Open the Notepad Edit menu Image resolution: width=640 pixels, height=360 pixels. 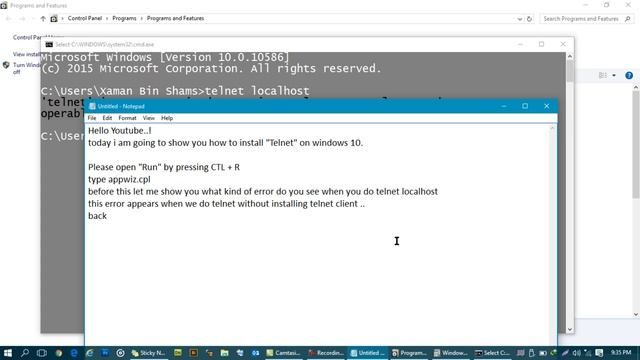[107, 118]
